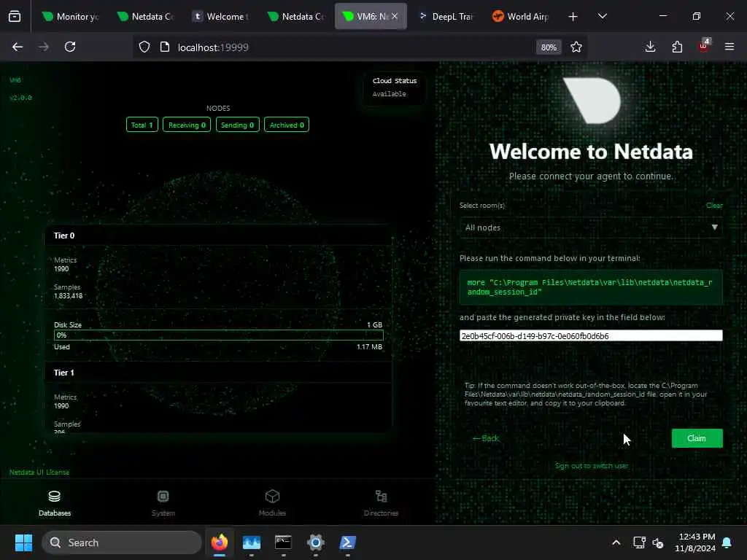Switch to Monitor tab
The width and height of the screenshot is (747, 560).
(71, 17)
